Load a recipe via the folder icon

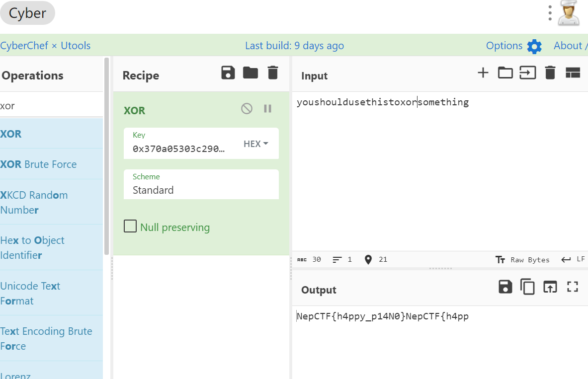(x=251, y=73)
